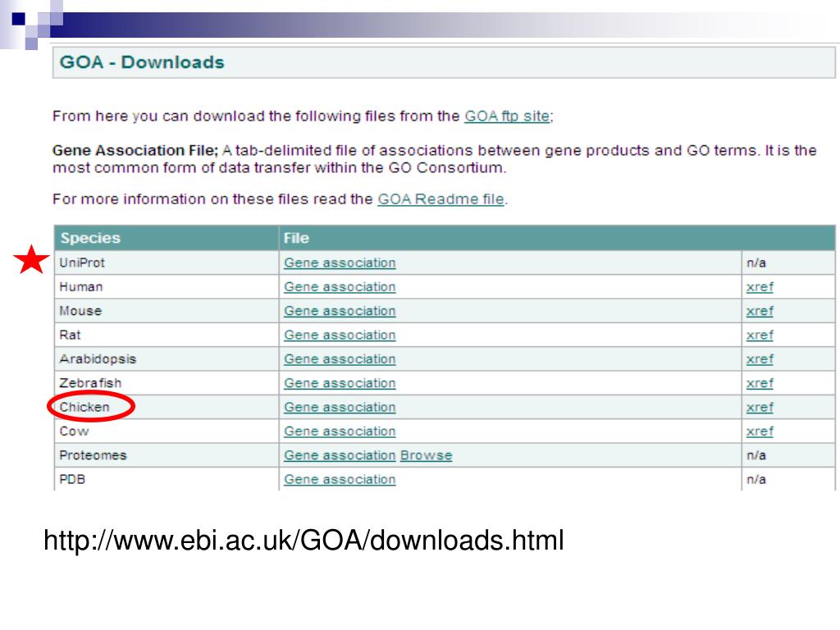
Task: Select the Cow species cell
Action: [166, 431]
